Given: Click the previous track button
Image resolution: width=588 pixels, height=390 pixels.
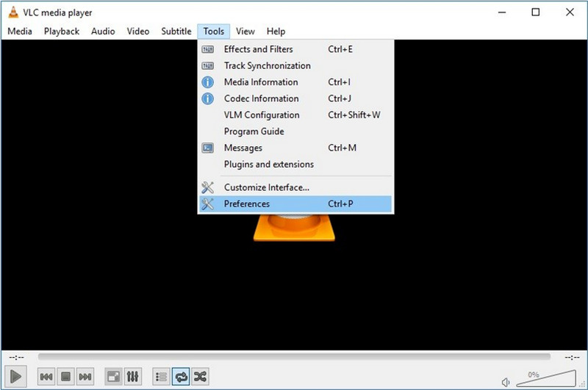Looking at the screenshot, I should point(46,377).
